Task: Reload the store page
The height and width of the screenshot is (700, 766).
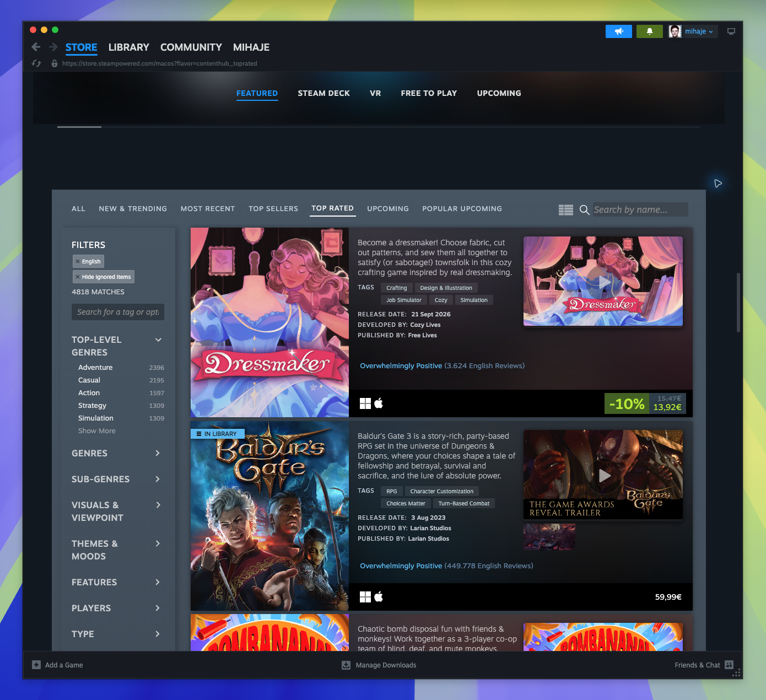Action: (36, 63)
